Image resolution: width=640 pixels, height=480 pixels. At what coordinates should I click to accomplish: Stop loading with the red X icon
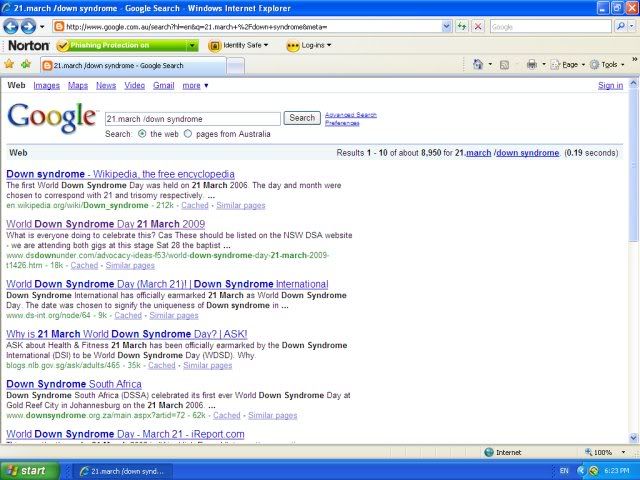[x=478, y=27]
